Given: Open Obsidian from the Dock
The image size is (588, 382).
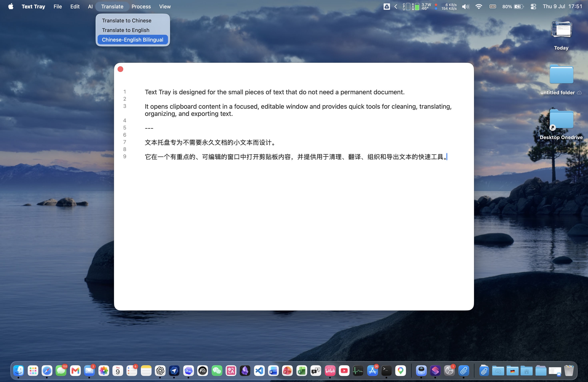Looking at the screenshot, I should coord(245,370).
